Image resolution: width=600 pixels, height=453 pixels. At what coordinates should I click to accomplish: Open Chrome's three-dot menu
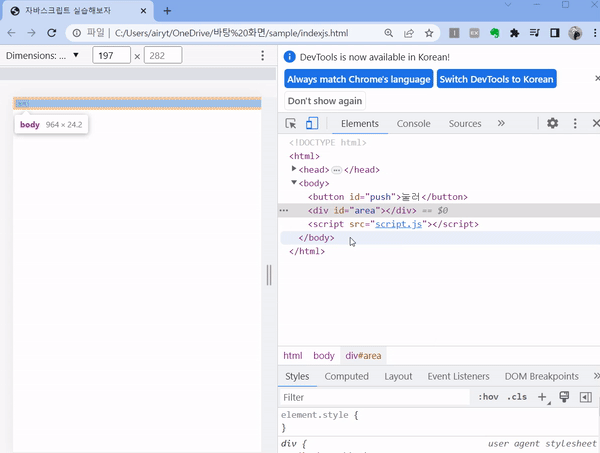point(595,33)
